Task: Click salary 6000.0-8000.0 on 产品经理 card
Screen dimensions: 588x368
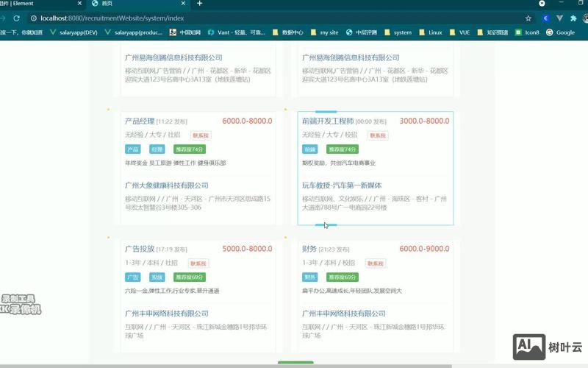Action: [247, 121]
